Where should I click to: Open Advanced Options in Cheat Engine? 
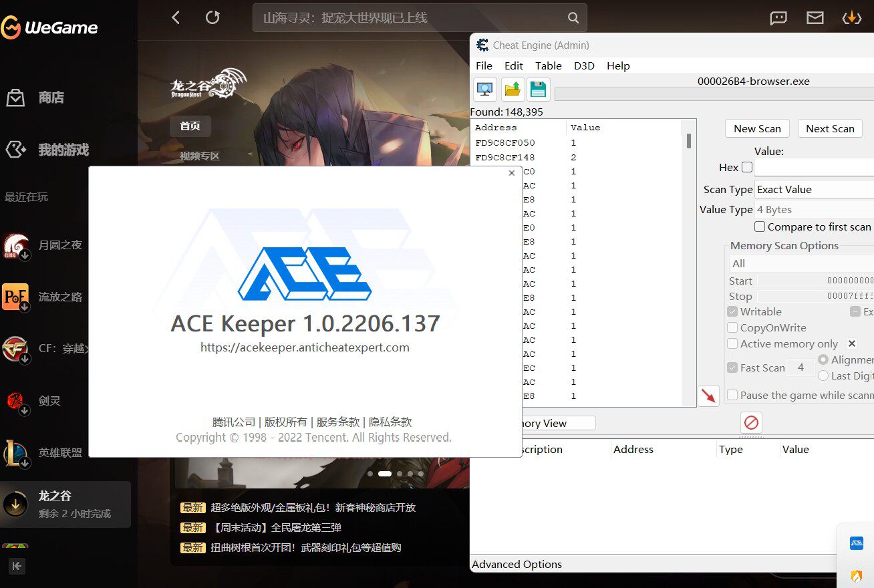click(x=517, y=564)
